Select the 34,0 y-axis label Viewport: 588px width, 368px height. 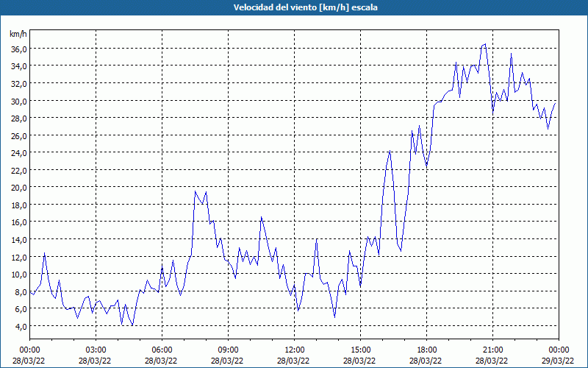[18, 66]
